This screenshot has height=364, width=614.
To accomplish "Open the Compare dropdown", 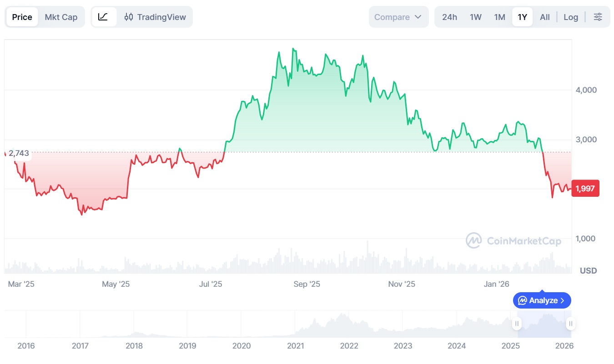I will (x=398, y=17).
